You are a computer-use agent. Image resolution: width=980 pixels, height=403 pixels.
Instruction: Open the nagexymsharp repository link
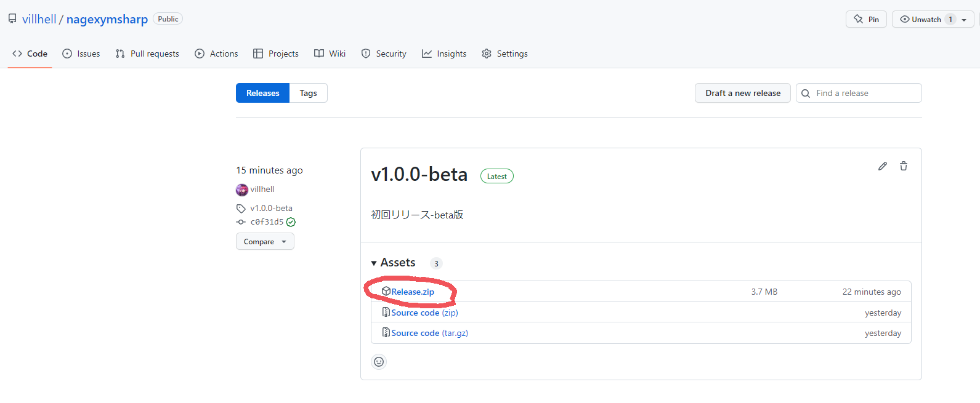pyautogui.click(x=107, y=19)
